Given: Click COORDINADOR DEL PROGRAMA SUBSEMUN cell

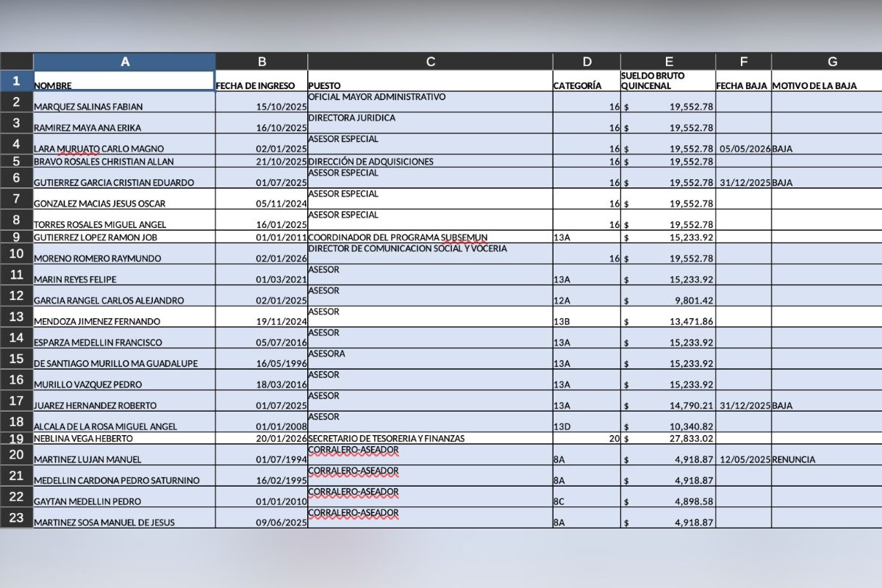Looking at the screenshot, I should pyautogui.click(x=431, y=237).
